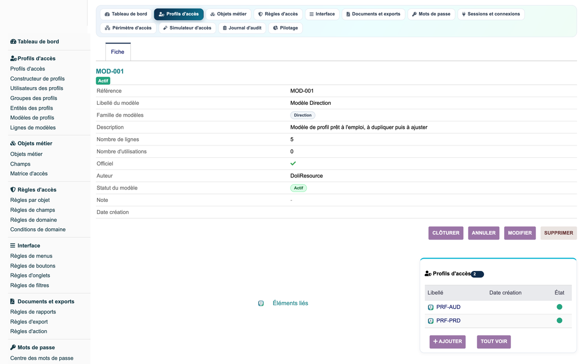Open Constructeur de profils
The height and width of the screenshot is (364, 588).
tap(37, 79)
